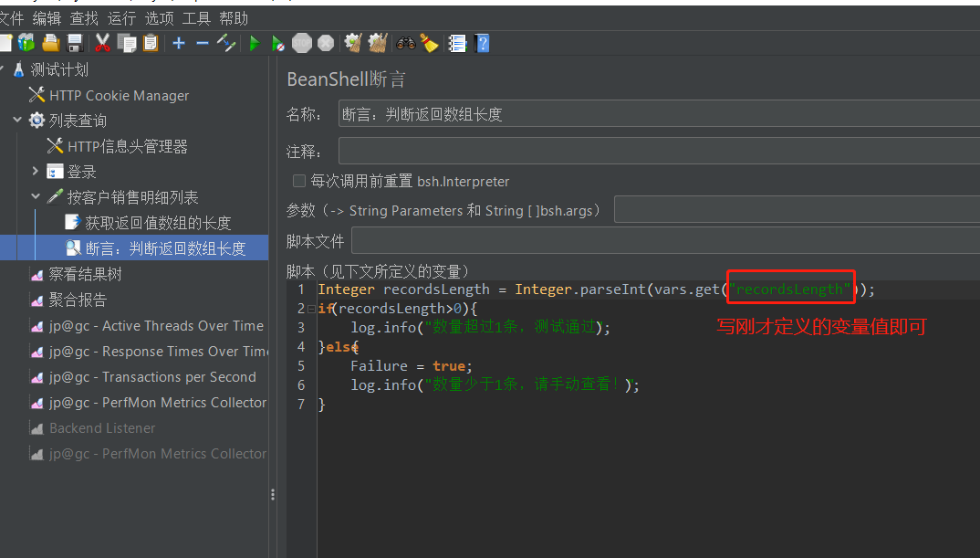Screen dimensions: 980x558
Task: Open the 选项 menu
Action: pos(160,18)
